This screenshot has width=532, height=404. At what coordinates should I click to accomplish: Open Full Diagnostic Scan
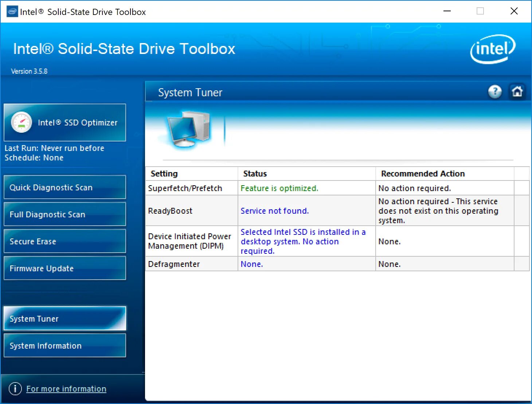coord(64,214)
